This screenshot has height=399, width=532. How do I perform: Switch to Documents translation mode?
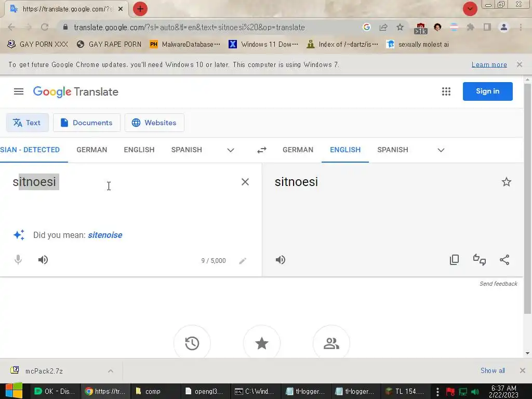87,123
